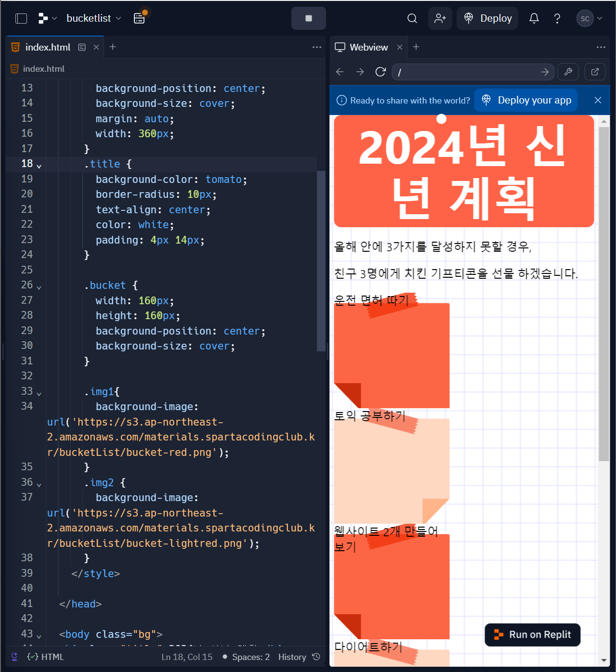Open file History in status bar
This screenshot has height=672, width=616.
299,657
